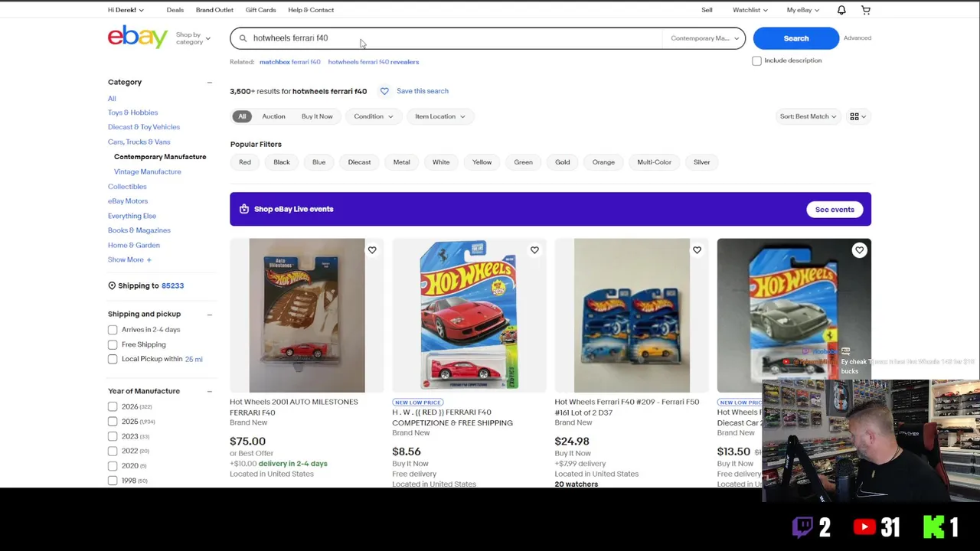Switch the listing view layout icon
980x551 pixels.
pos(857,116)
